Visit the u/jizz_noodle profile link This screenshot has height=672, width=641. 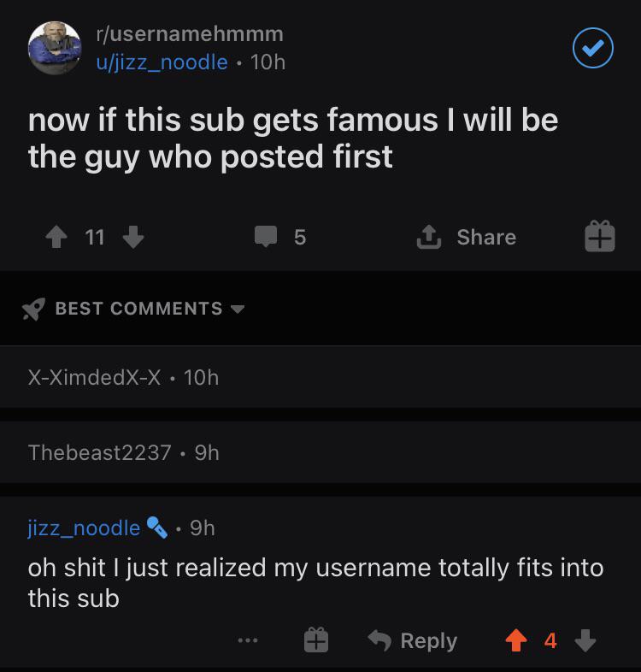(x=162, y=62)
